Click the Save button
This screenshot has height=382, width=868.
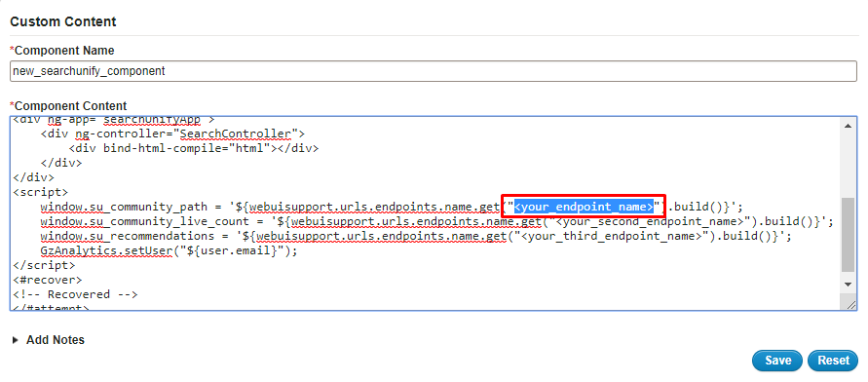click(777, 361)
